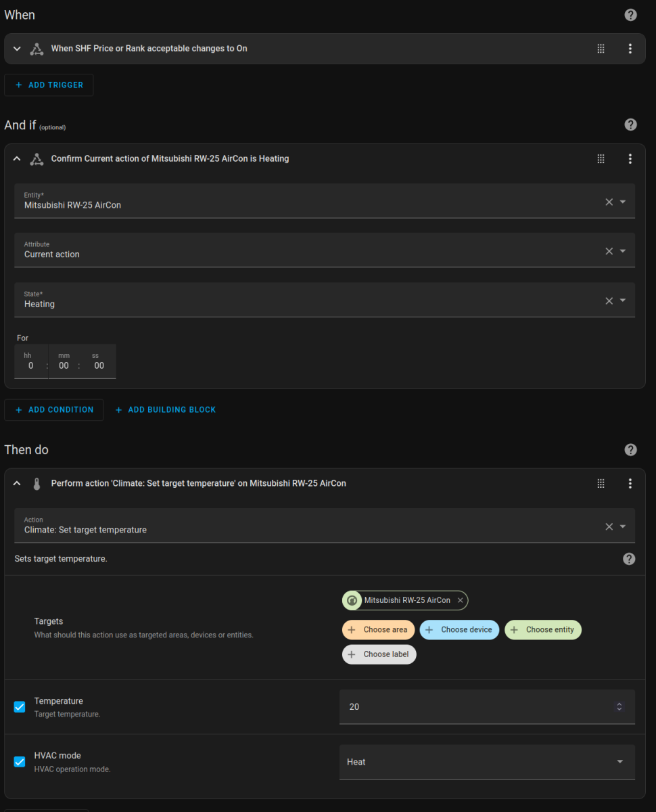The width and height of the screenshot is (656, 812).
Task: Clear the Action Climate field value
Action: (609, 526)
